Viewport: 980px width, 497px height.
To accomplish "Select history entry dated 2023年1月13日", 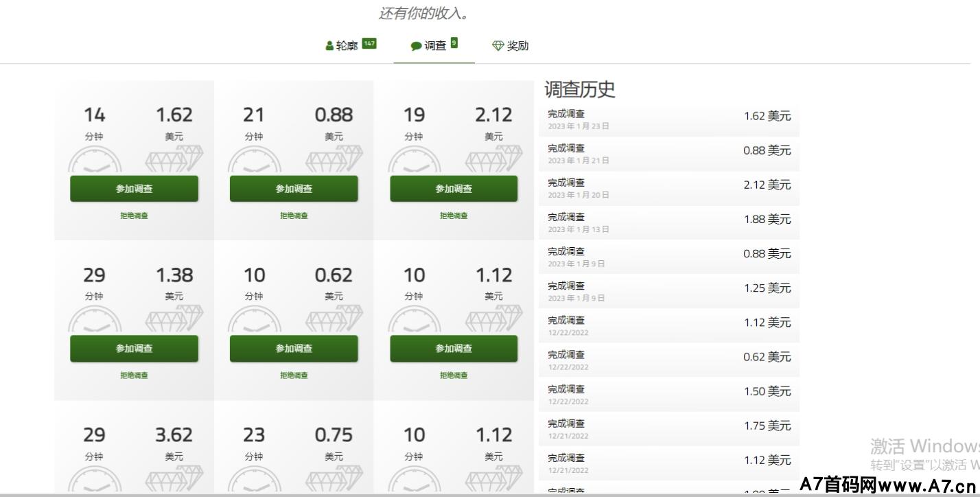I will tap(668, 222).
